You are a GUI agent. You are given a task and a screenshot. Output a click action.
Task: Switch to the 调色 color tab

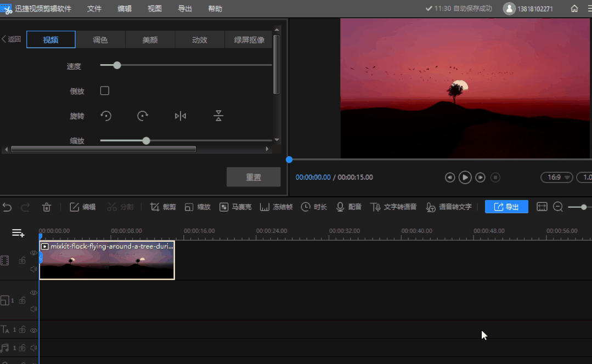(100, 39)
